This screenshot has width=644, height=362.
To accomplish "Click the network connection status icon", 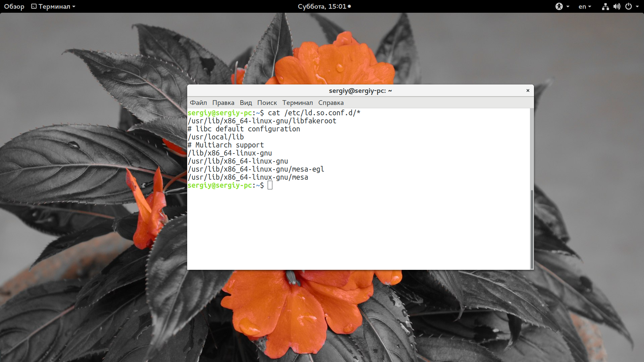I will coord(605,6).
